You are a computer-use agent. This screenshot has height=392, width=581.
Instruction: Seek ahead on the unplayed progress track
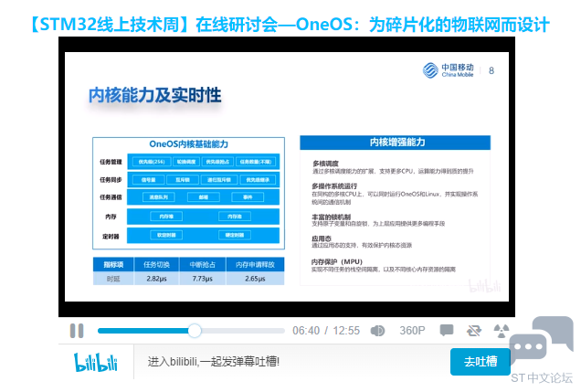243,331
